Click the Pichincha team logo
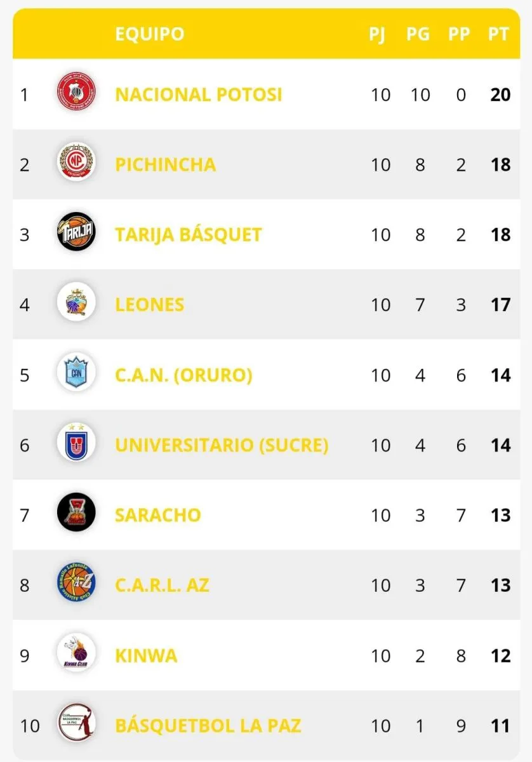 [x=76, y=165]
